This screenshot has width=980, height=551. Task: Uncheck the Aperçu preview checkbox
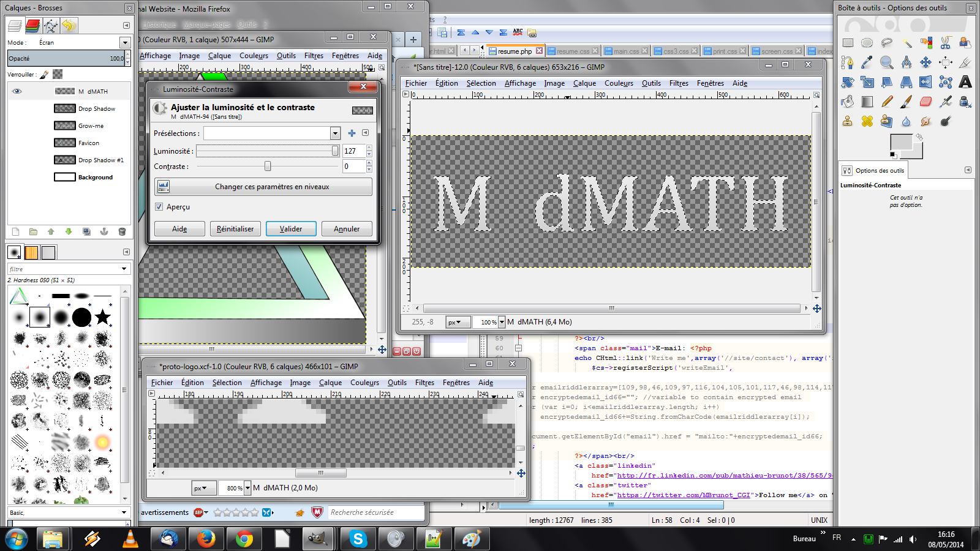tap(159, 207)
